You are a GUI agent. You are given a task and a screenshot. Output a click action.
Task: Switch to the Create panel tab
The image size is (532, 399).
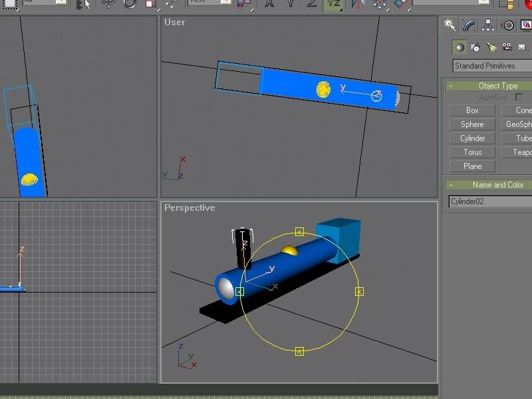450,25
